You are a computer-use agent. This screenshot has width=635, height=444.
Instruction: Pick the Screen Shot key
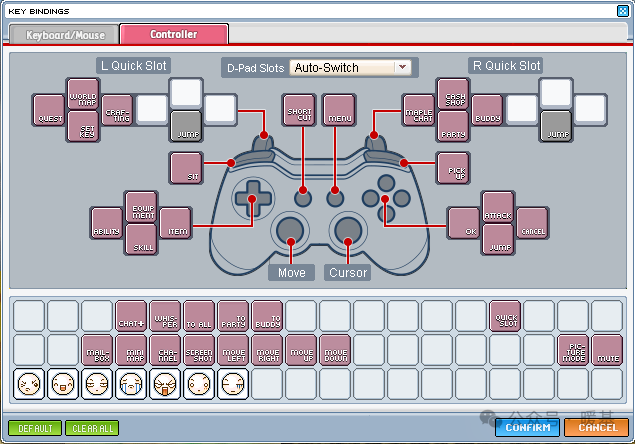point(199,350)
